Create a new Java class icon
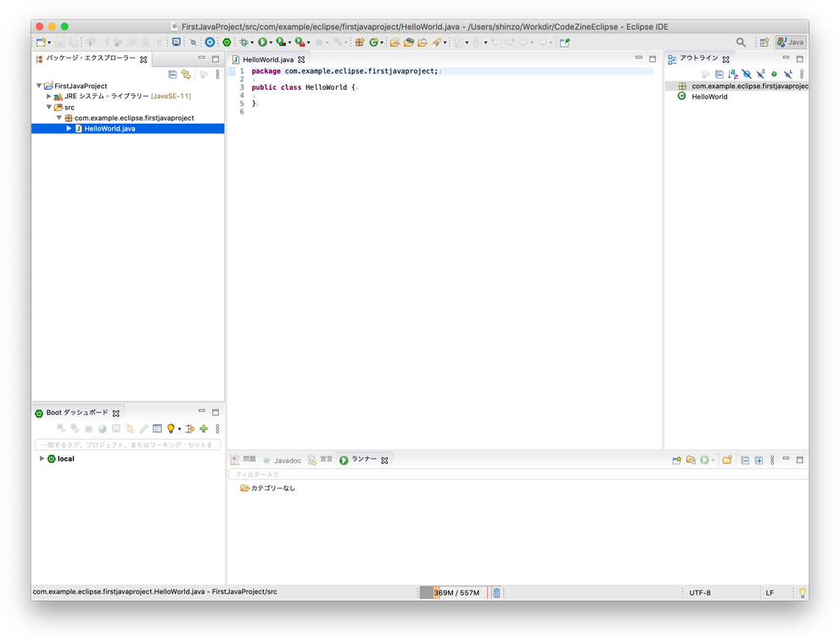The image size is (840, 643). pyautogui.click(x=373, y=42)
